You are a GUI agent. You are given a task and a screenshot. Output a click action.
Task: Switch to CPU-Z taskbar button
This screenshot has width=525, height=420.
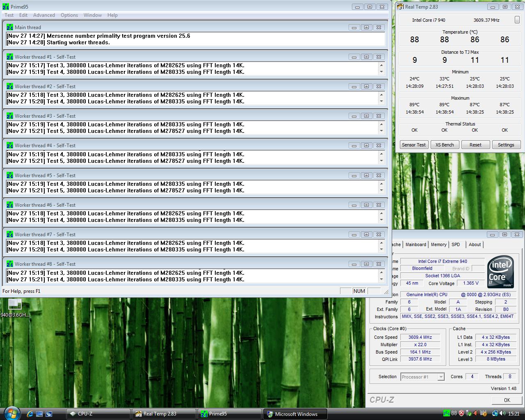click(x=98, y=414)
